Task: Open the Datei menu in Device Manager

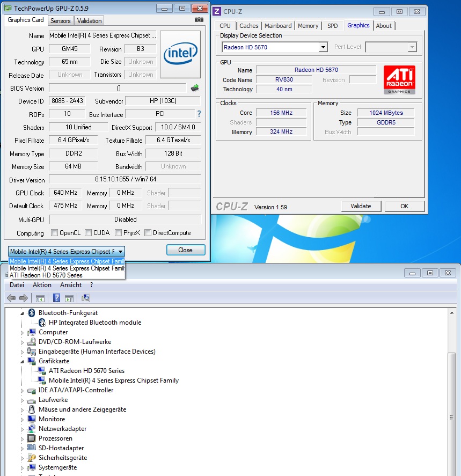Action: coord(17,285)
